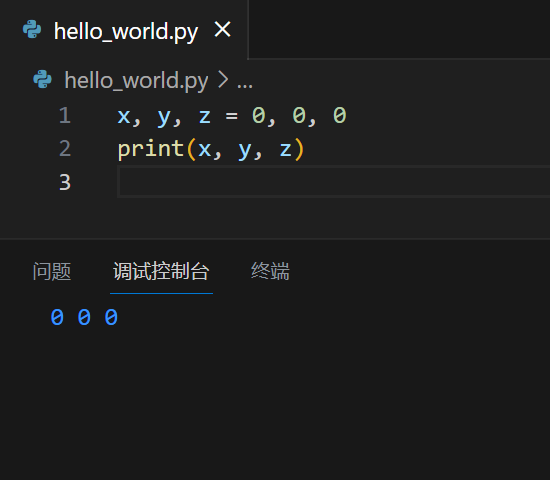Click the breadcrumb chevron separator
This screenshot has width=550, height=480.
[x=223, y=80]
